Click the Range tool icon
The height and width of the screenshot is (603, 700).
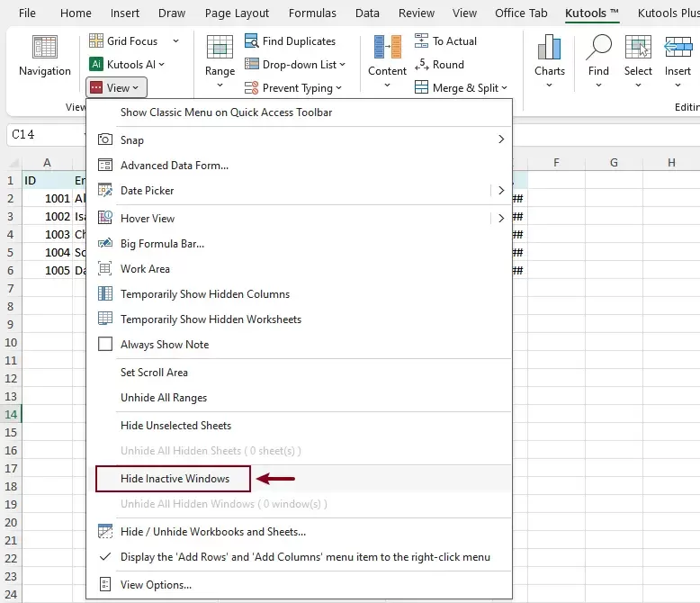[x=220, y=47]
